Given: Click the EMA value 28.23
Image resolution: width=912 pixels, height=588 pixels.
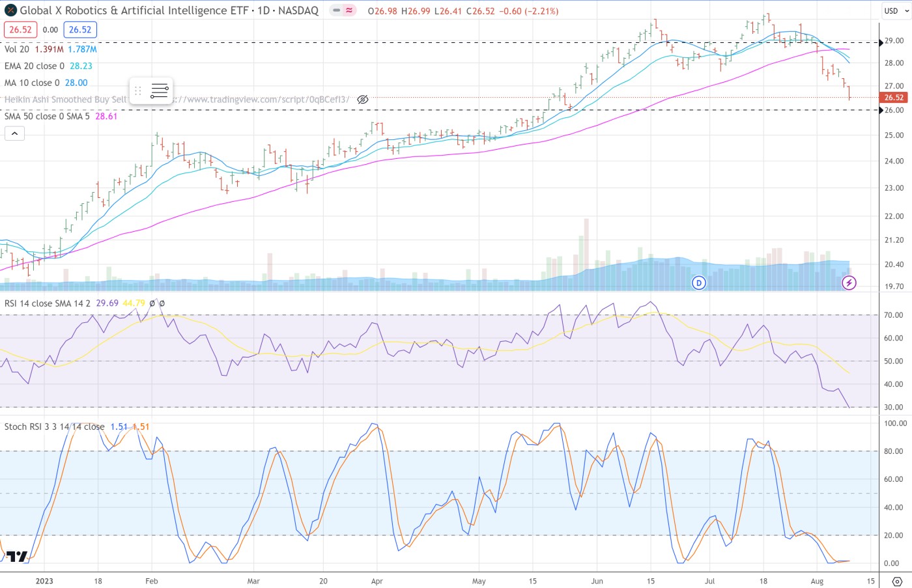Looking at the screenshot, I should point(81,66).
